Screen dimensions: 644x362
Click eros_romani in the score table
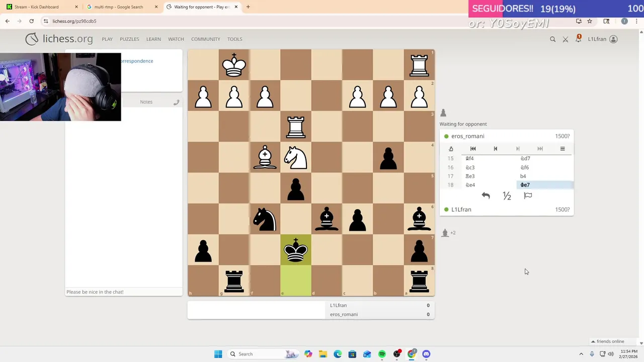(x=344, y=315)
